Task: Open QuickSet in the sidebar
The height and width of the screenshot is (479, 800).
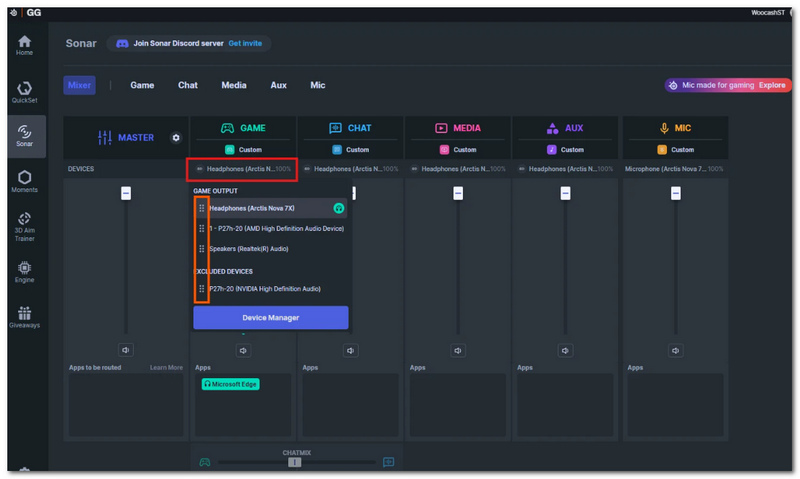Action: tap(24, 92)
